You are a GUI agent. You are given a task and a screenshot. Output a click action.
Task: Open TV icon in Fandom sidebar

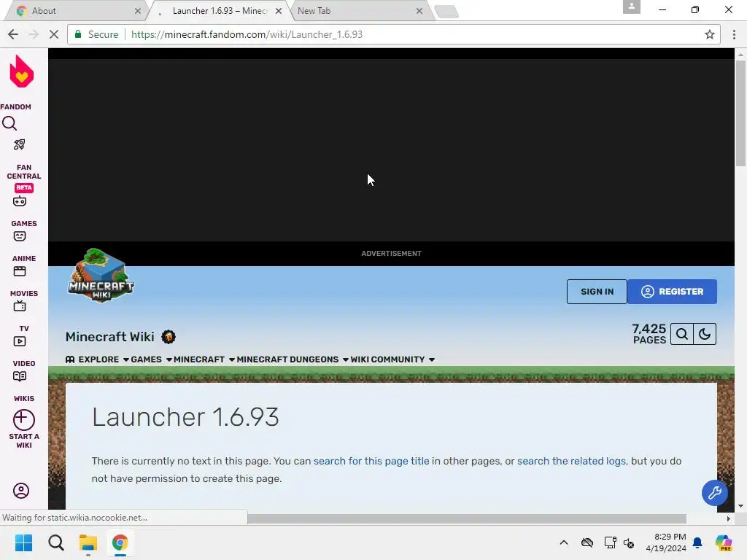click(x=20, y=306)
